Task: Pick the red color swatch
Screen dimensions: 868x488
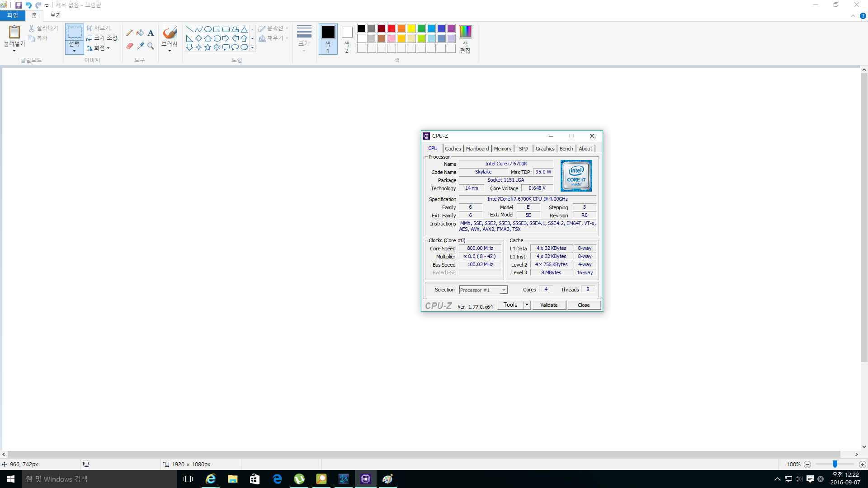Action: click(x=392, y=29)
